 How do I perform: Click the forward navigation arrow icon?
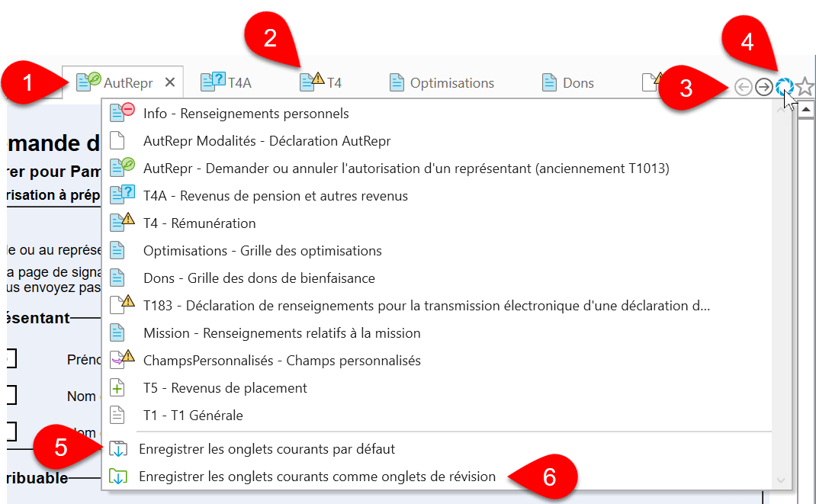pos(763,88)
